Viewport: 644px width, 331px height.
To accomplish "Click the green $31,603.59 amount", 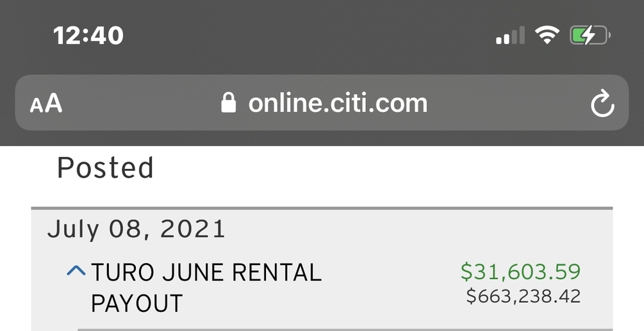I will [520, 272].
